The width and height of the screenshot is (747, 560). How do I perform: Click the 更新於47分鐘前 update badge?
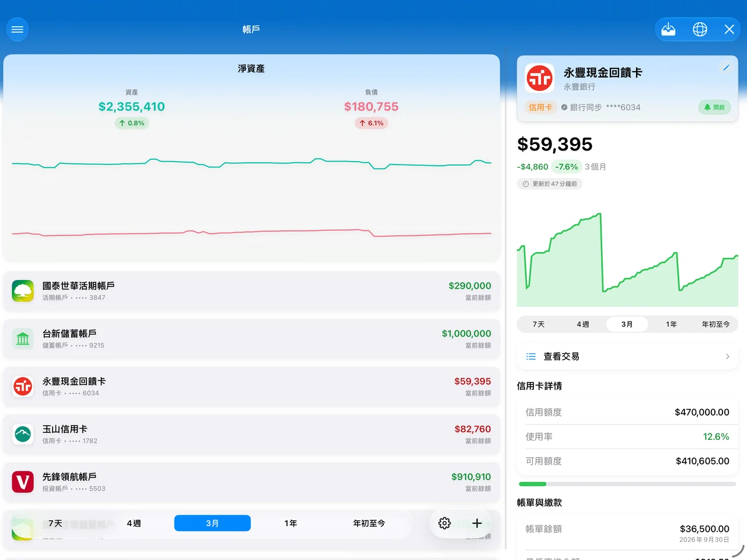click(550, 184)
